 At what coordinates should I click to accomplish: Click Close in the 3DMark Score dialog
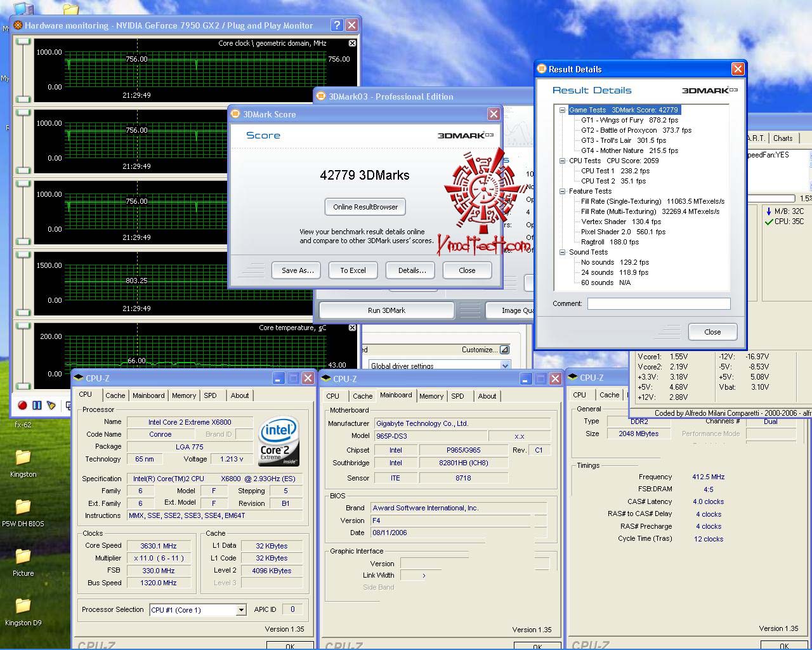(467, 270)
